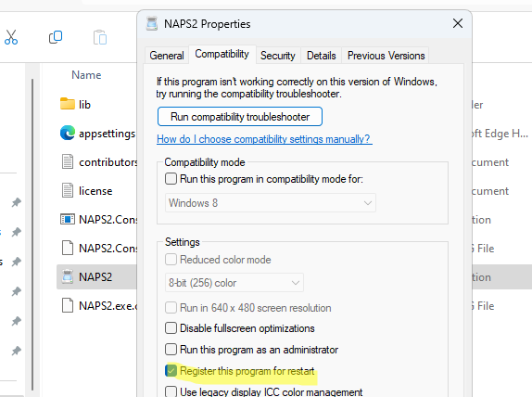The image size is (532, 397).
Task: Click the contributors document icon
Action: point(68,161)
